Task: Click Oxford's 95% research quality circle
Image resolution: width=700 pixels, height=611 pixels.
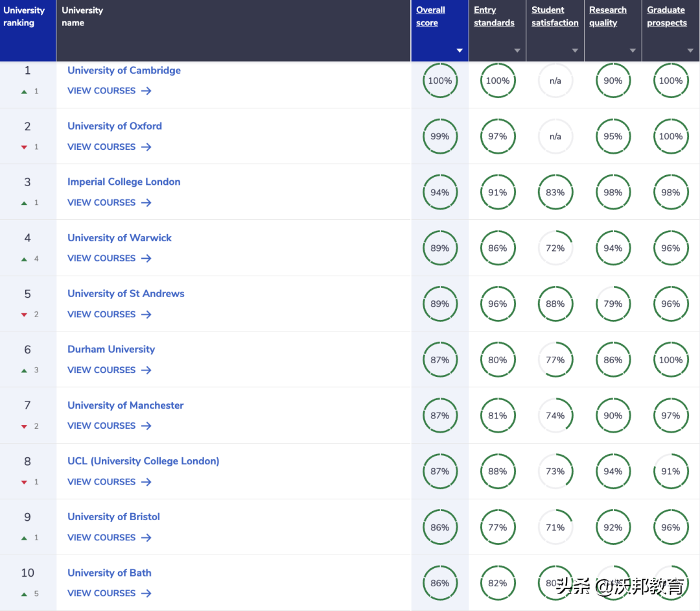Action: point(612,136)
